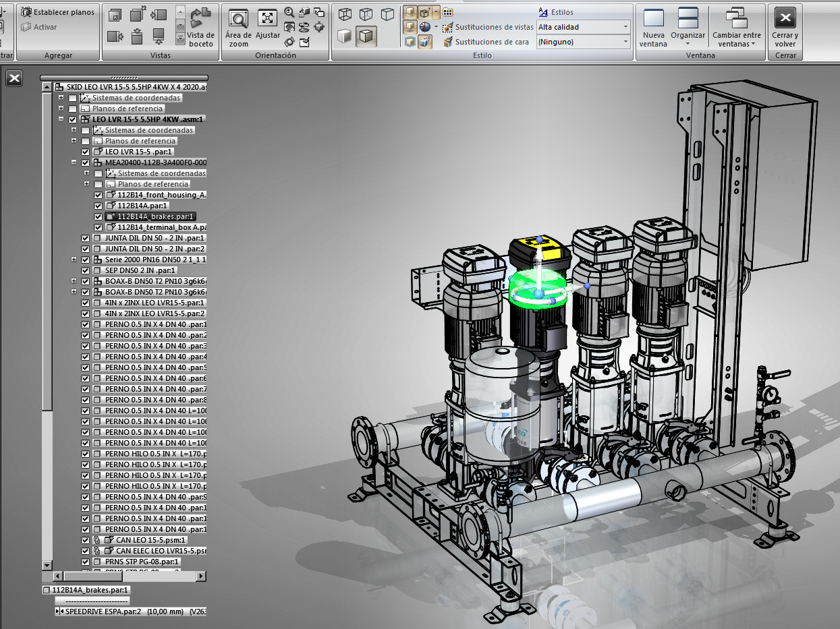Check the top-level Sistemas de coordenadas box

pos(72,98)
